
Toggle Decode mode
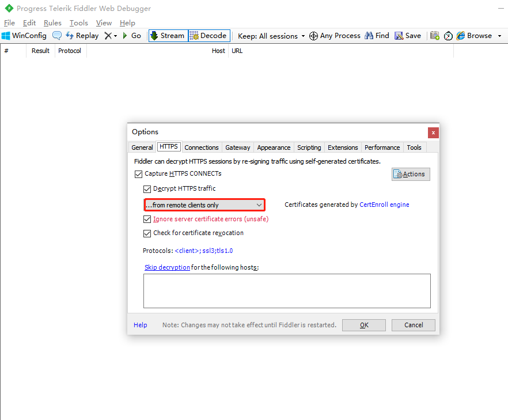click(x=209, y=36)
